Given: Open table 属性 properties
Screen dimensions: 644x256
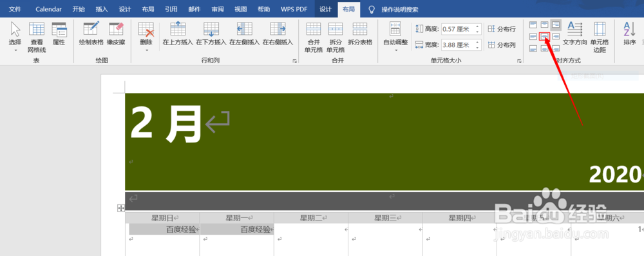Looking at the screenshot, I should 59,34.
